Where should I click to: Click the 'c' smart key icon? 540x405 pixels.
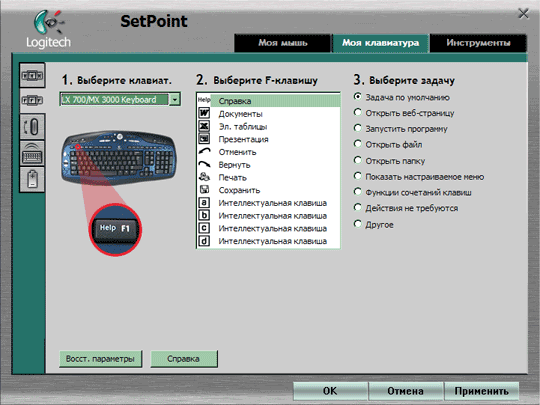pos(204,228)
